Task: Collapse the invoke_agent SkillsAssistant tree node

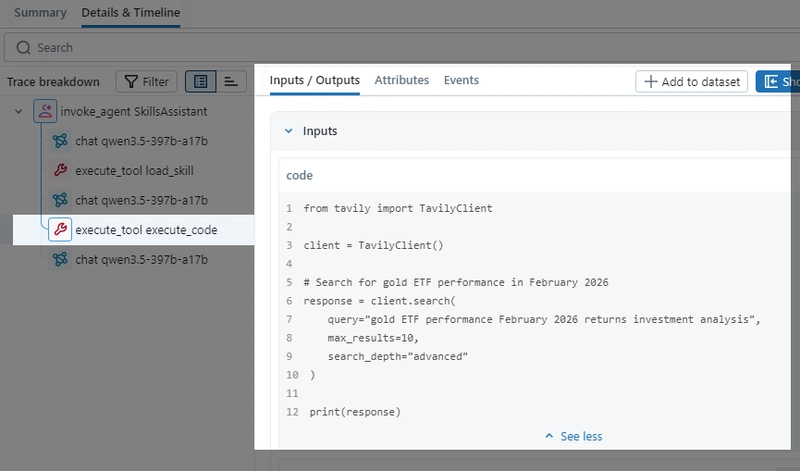Action: (x=19, y=112)
